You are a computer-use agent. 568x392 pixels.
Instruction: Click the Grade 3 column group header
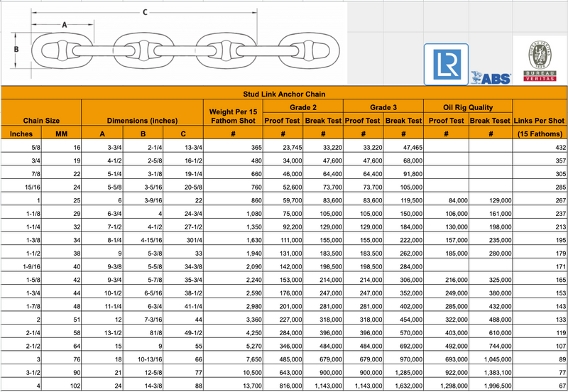click(383, 107)
